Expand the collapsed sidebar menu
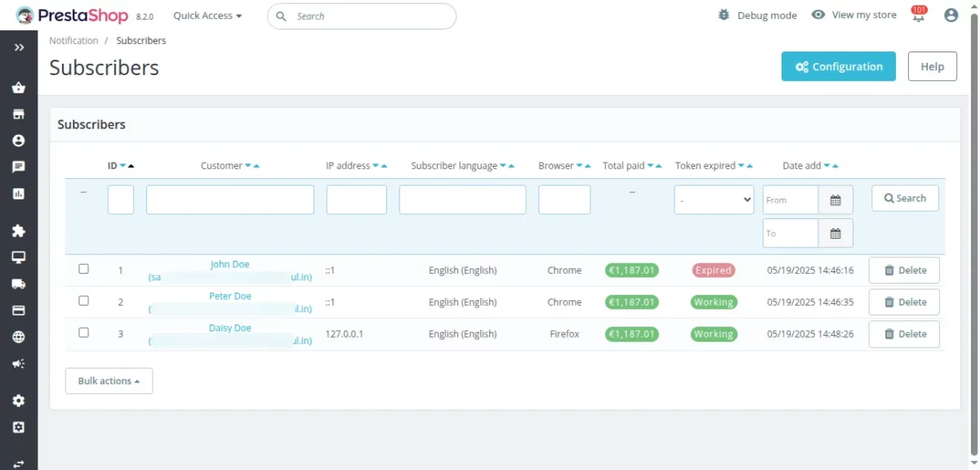Image resolution: width=980 pixels, height=470 pixels. coord(19,48)
